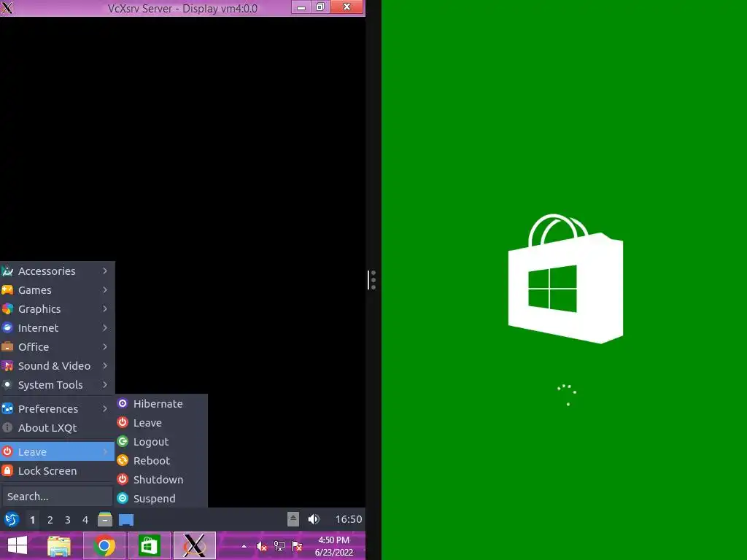The height and width of the screenshot is (560, 747).
Task: Expand Graphics submenu chevron
Action: [x=105, y=309]
